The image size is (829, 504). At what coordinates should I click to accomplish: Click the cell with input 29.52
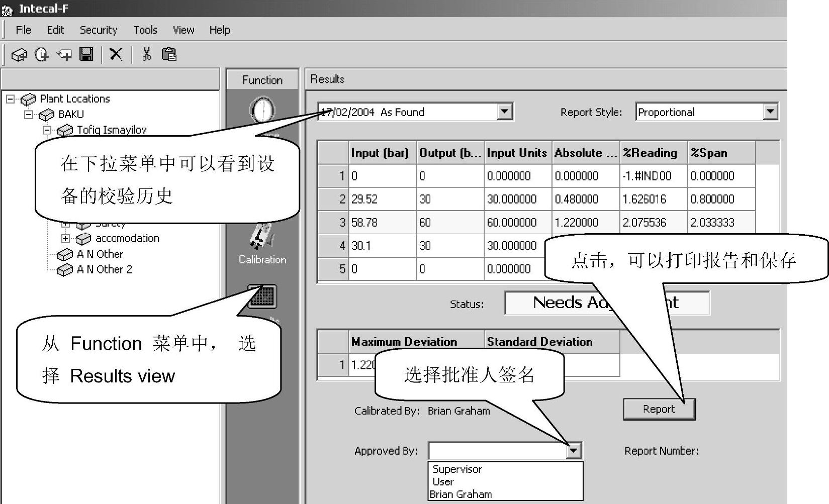[x=383, y=199]
